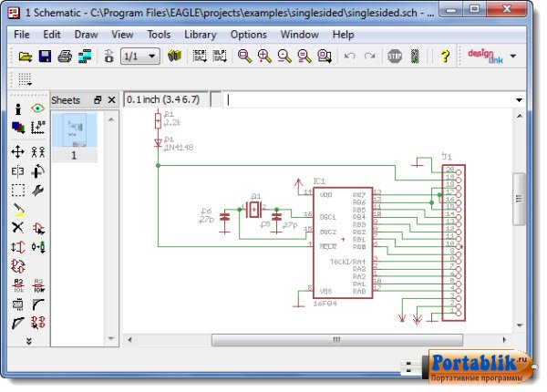Click the Help question mark icon
The image size is (547, 392).
click(445, 57)
